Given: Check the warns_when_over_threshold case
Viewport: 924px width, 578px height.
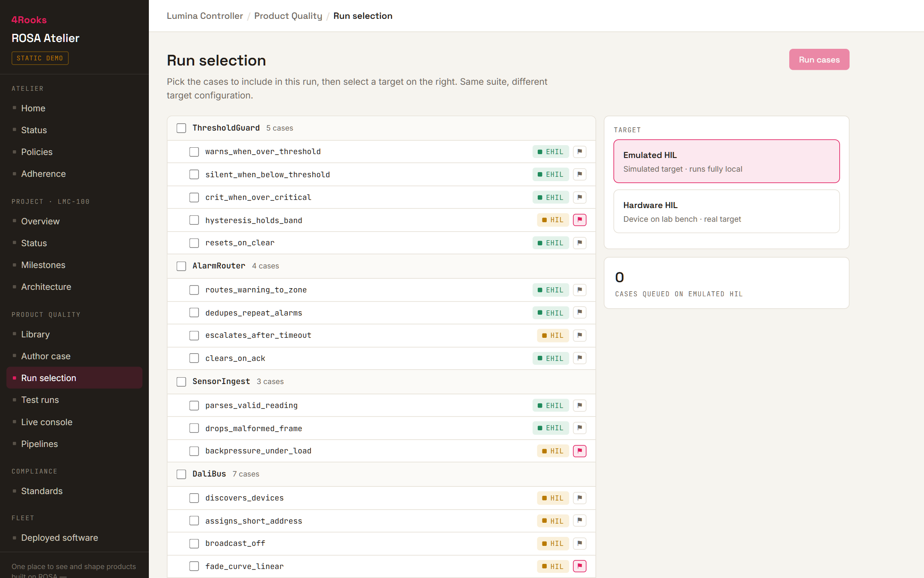Looking at the screenshot, I should tap(194, 152).
